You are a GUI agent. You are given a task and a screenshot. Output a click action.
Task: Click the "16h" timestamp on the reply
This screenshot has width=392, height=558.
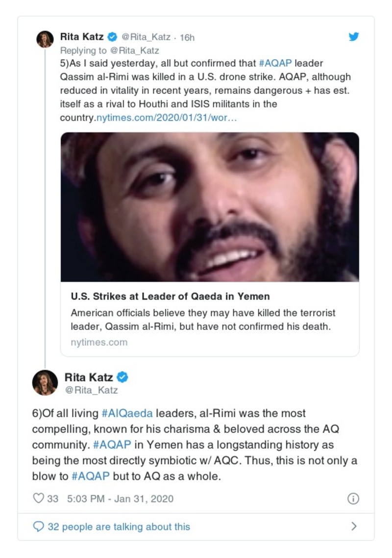point(187,37)
